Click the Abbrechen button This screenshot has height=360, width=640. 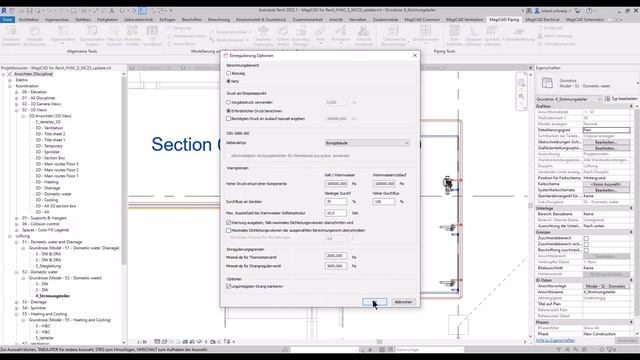(403, 302)
